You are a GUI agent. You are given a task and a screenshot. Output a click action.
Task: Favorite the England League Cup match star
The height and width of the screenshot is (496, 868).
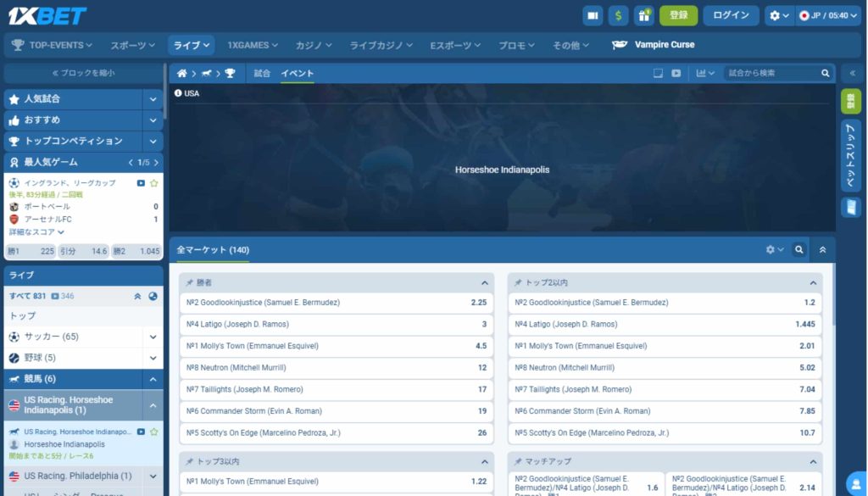(154, 183)
